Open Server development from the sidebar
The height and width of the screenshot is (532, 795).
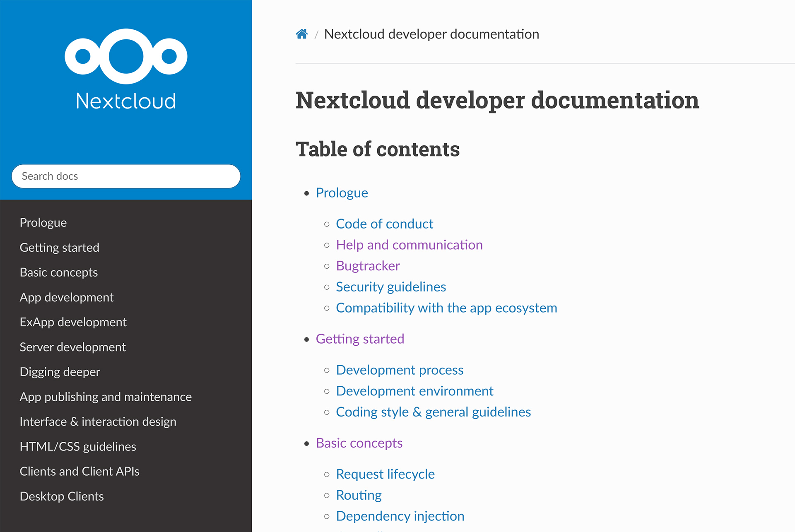click(72, 347)
